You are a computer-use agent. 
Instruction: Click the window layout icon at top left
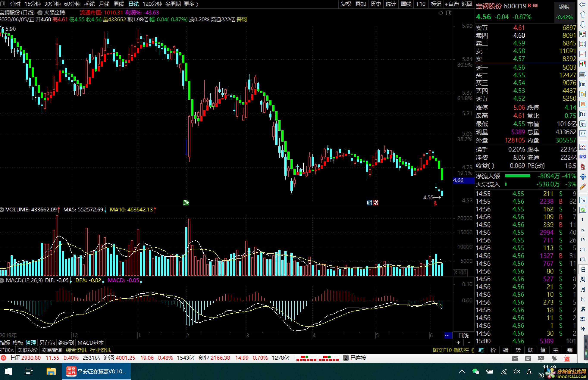point(3,4)
